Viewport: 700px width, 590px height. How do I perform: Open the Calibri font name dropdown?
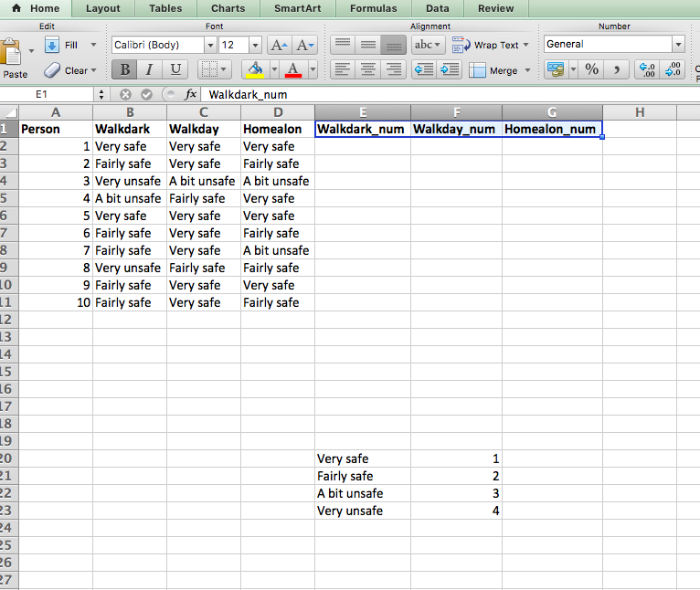coord(208,45)
